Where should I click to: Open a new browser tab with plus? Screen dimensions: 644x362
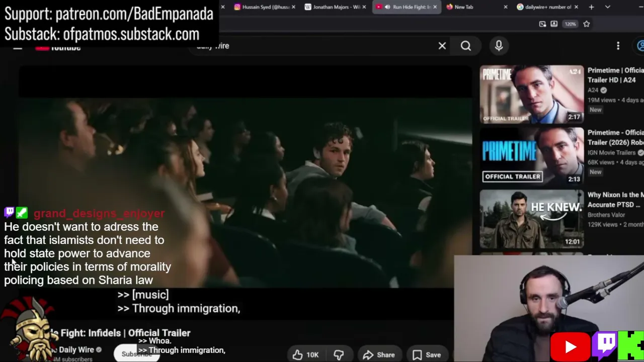pos(592,7)
